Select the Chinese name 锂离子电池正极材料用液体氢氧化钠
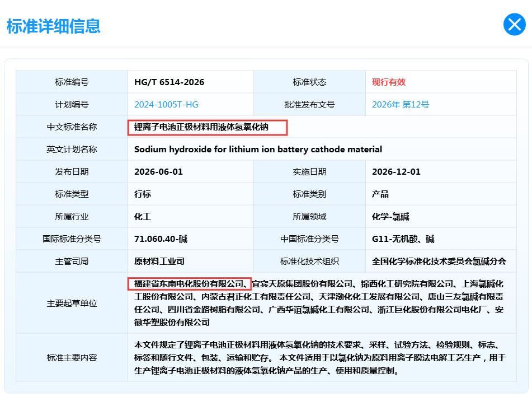The height and width of the screenshot is (406, 532). (201, 127)
